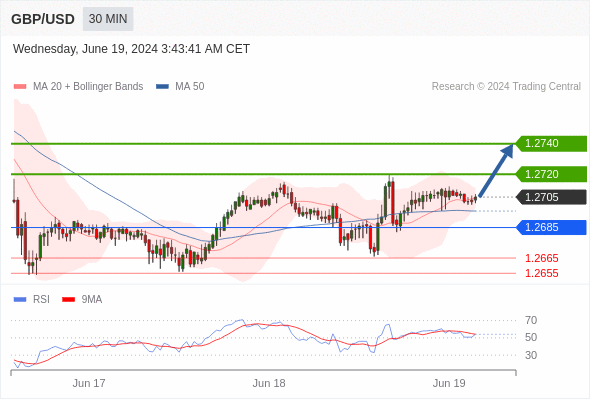Viewport: 590px width, 400px height.
Task: Click the MA 20 + Bollinger Bands legend swatch
Action: click(20, 87)
